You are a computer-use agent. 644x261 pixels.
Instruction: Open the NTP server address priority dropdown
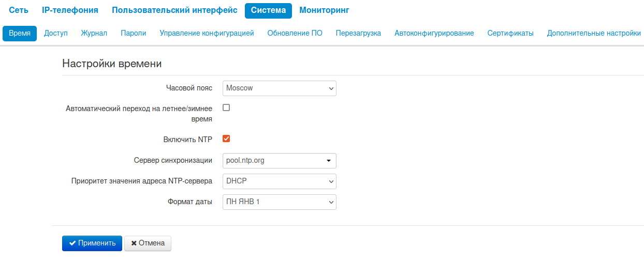click(x=279, y=181)
